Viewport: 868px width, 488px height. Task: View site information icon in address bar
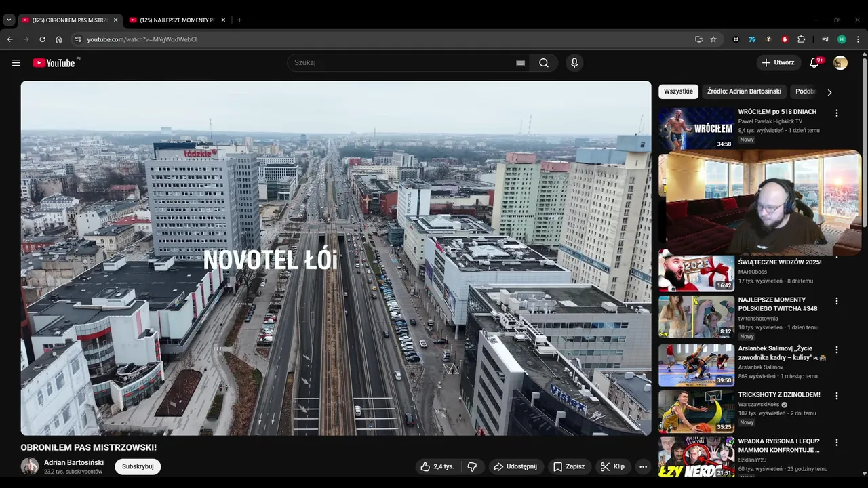pos(78,39)
